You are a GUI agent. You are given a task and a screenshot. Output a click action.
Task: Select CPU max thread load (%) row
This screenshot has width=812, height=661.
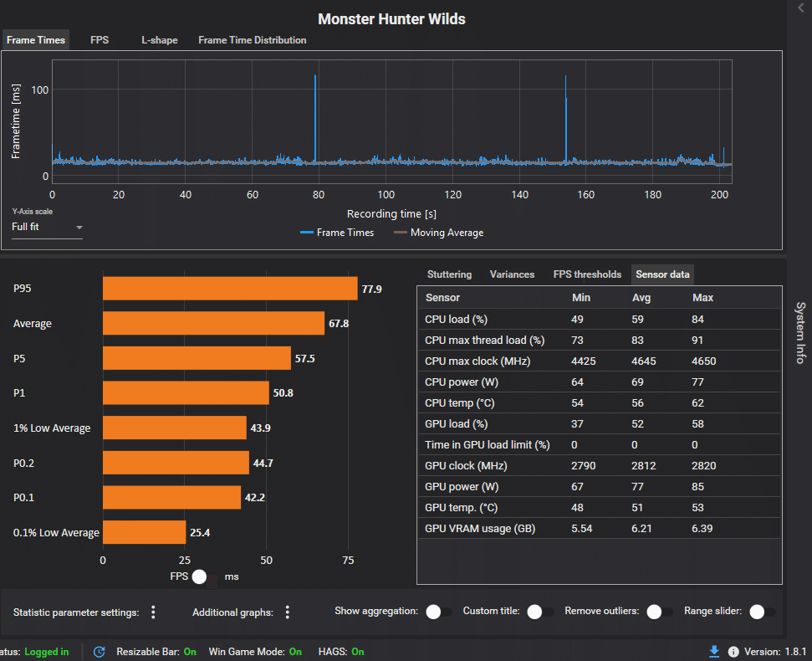click(599, 341)
